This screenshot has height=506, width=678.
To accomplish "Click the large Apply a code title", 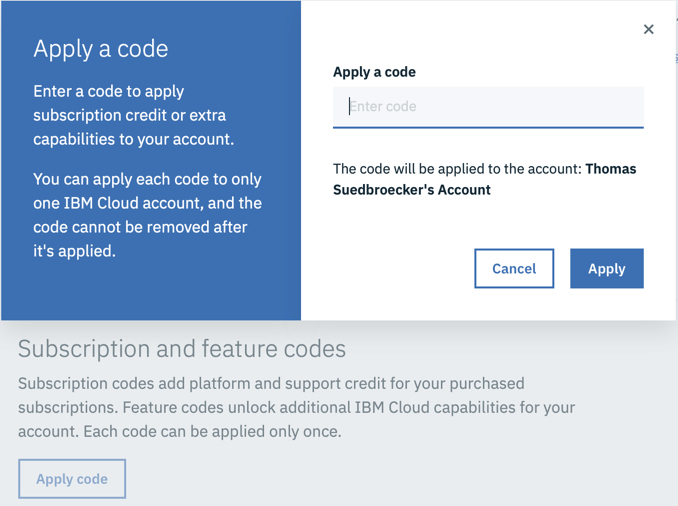I will [x=101, y=49].
